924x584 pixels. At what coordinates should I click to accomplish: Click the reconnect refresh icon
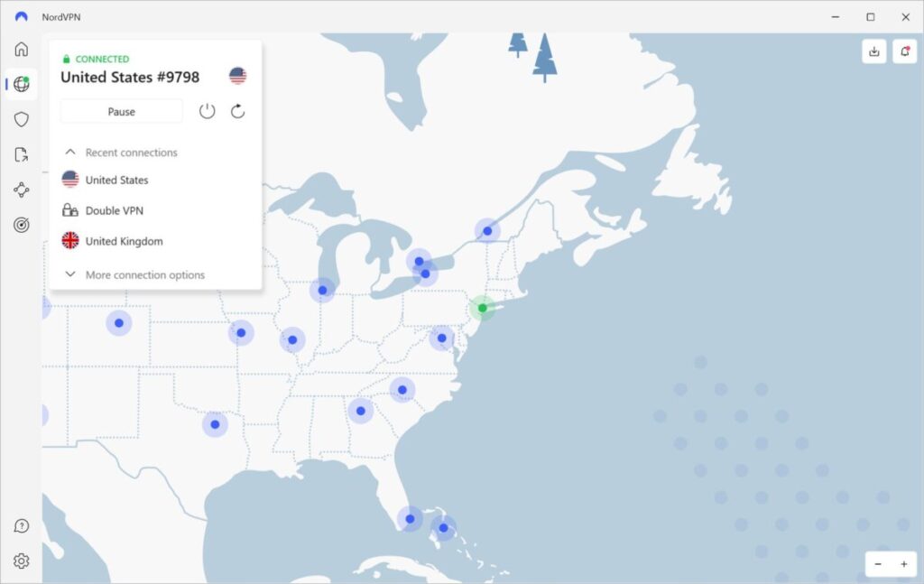coord(237,111)
